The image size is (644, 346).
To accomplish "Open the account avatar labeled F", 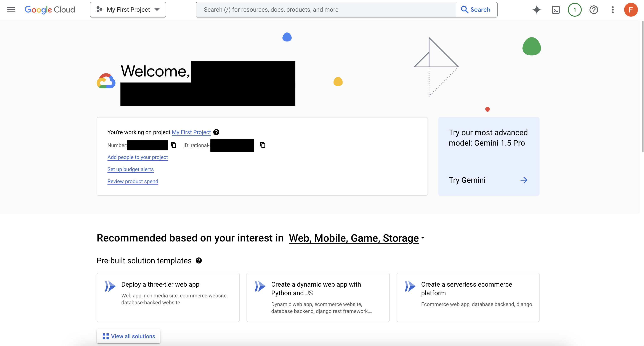I will click(631, 10).
